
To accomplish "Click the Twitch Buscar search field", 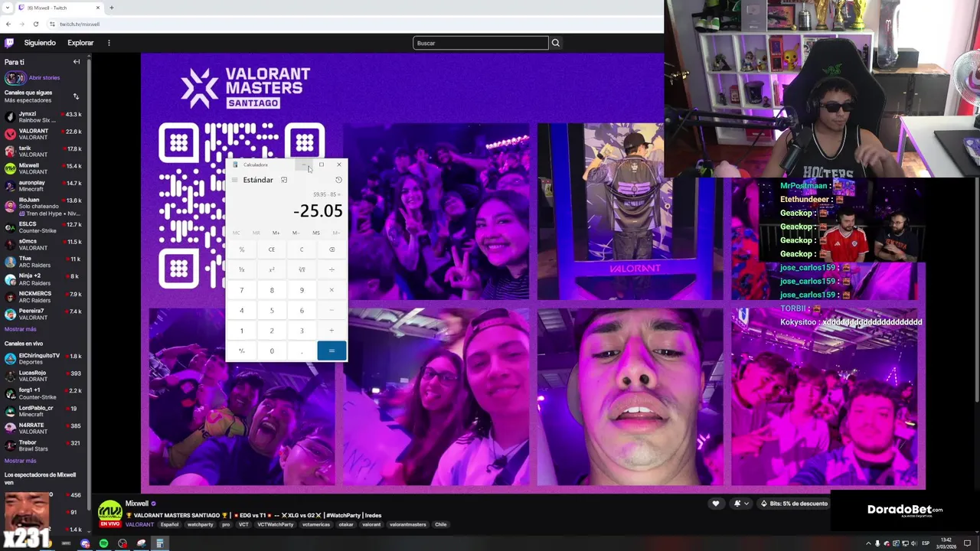I will (481, 43).
